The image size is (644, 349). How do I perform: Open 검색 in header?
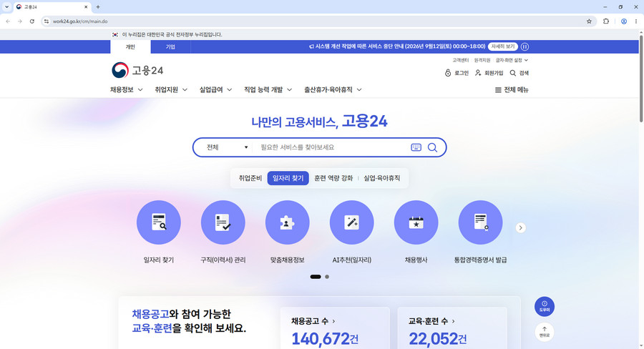519,73
